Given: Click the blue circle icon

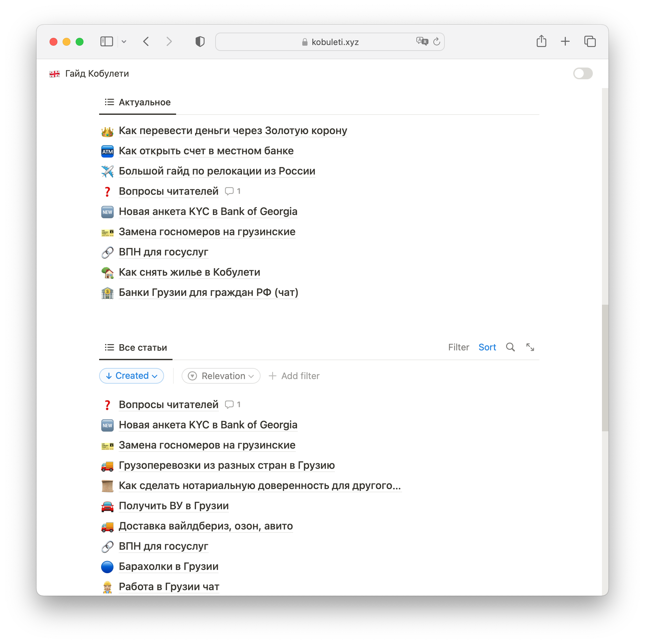Looking at the screenshot, I should click(107, 567).
